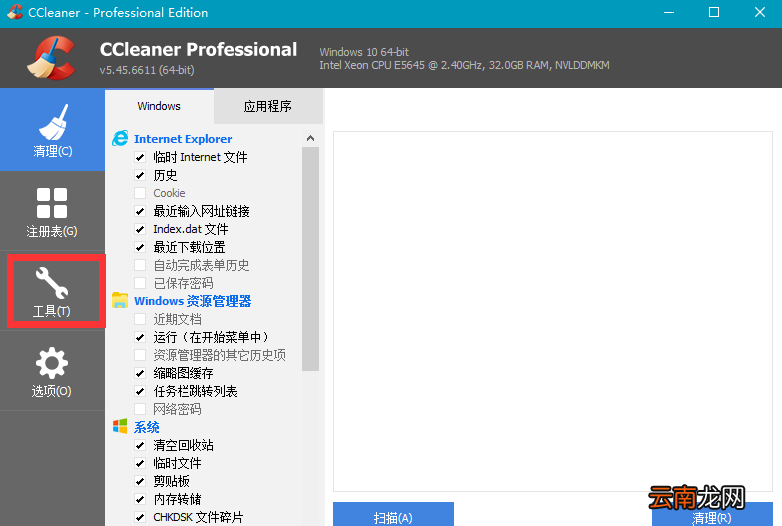Uncheck 任务栏跳转列表
Viewport: 782px width, 526px height.
coord(140,391)
